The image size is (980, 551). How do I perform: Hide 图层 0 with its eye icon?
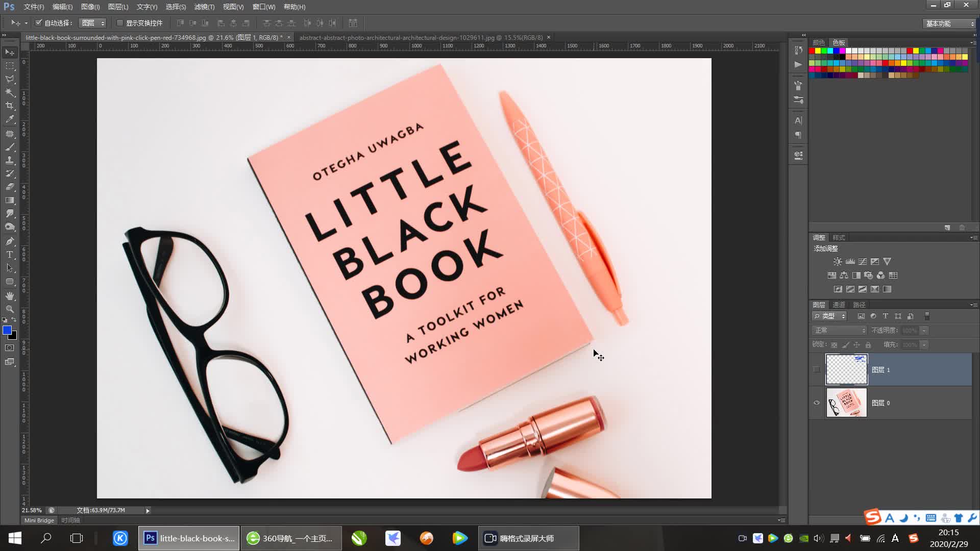[x=817, y=403]
